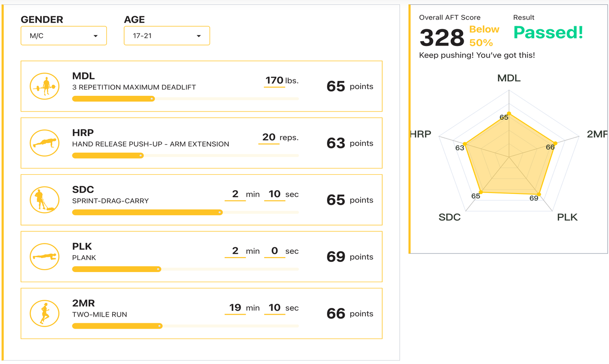Select the 2MR running exercise icon
This screenshot has width=609, height=364.
coord(44,313)
